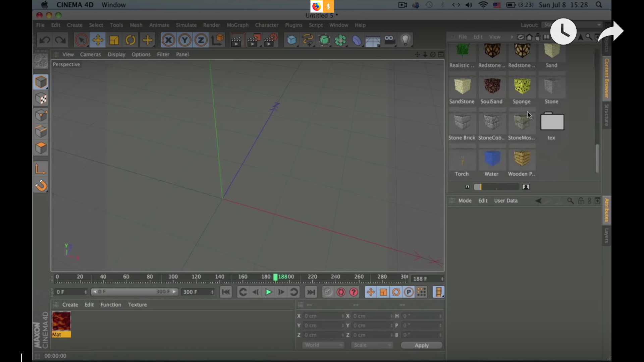Go to start of animation

point(226,292)
